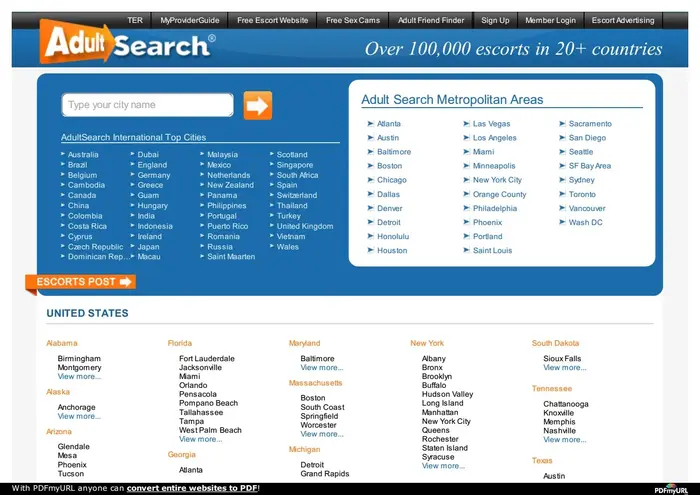Choose Czech Republic country link
Viewport: 700px width, 495px height.
96,246
